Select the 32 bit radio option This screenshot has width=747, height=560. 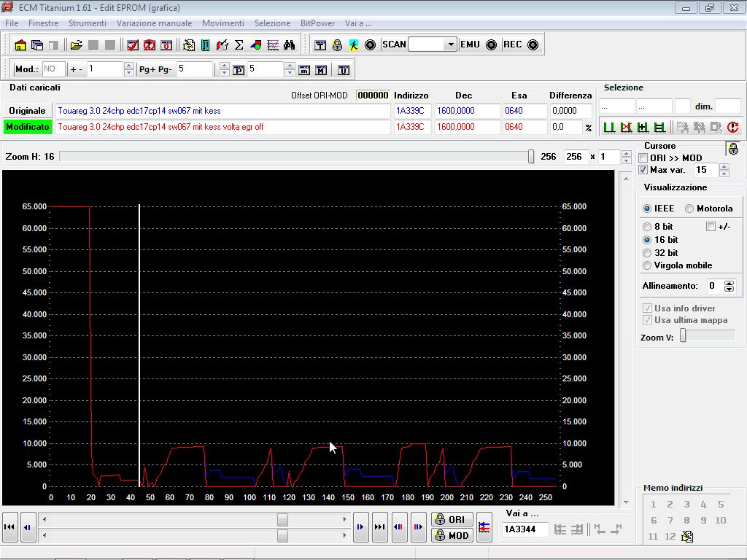pyautogui.click(x=646, y=253)
